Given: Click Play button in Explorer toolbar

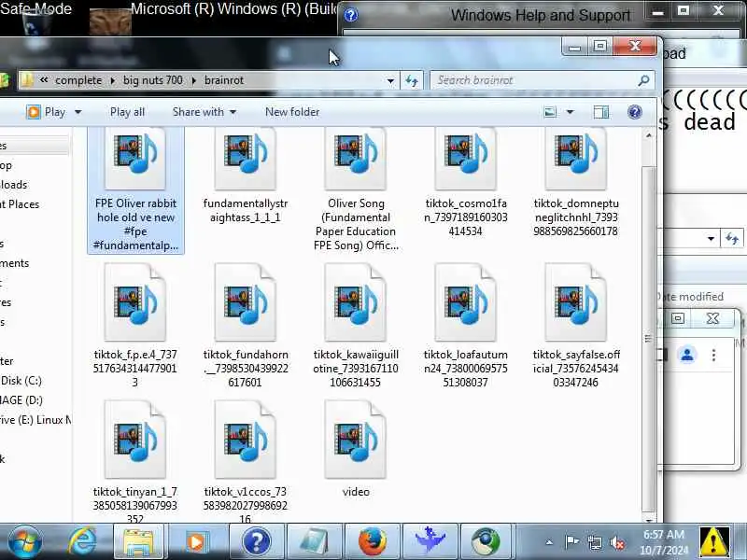Looking at the screenshot, I should [x=47, y=112].
